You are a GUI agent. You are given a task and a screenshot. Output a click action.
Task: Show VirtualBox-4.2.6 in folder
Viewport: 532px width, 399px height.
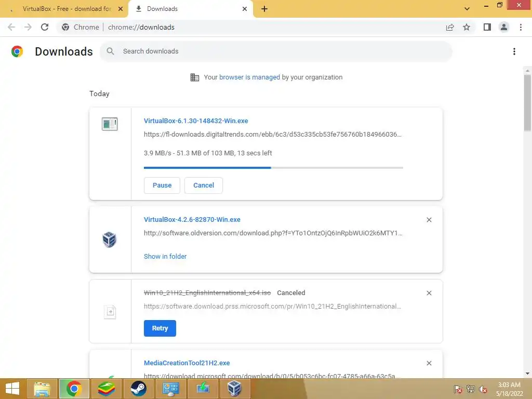click(165, 257)
